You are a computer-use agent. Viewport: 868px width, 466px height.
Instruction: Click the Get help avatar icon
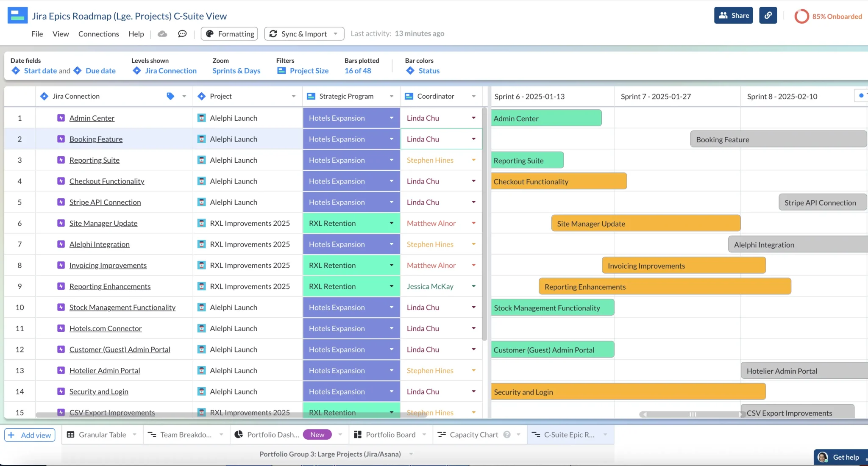[823, 457]
